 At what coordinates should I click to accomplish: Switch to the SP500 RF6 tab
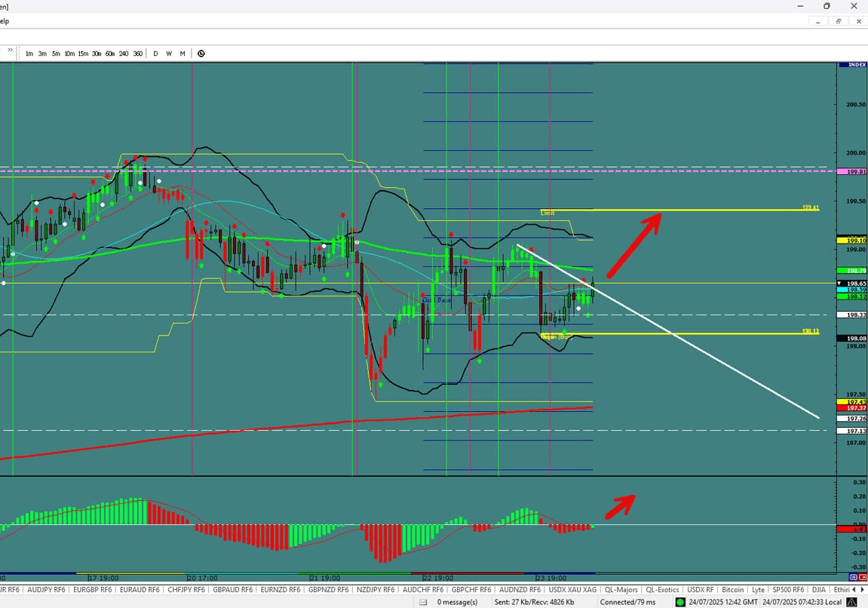coord(790,590)
